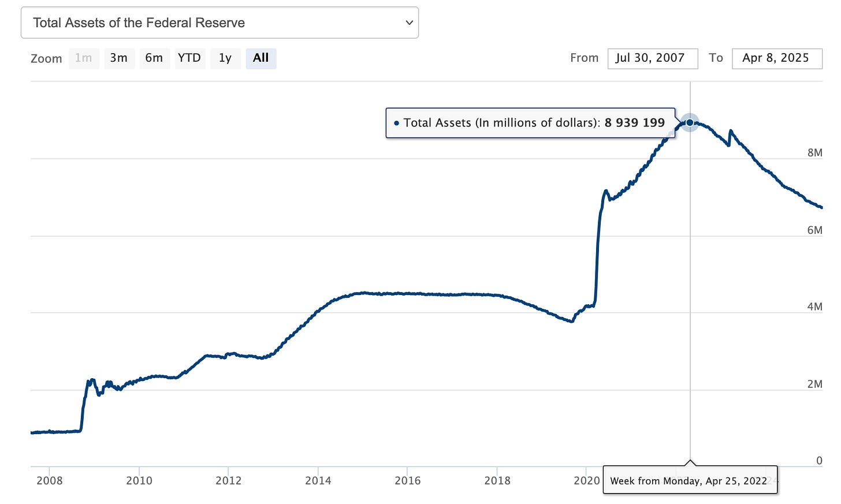Select the 3m zoom range

[119, 58]
